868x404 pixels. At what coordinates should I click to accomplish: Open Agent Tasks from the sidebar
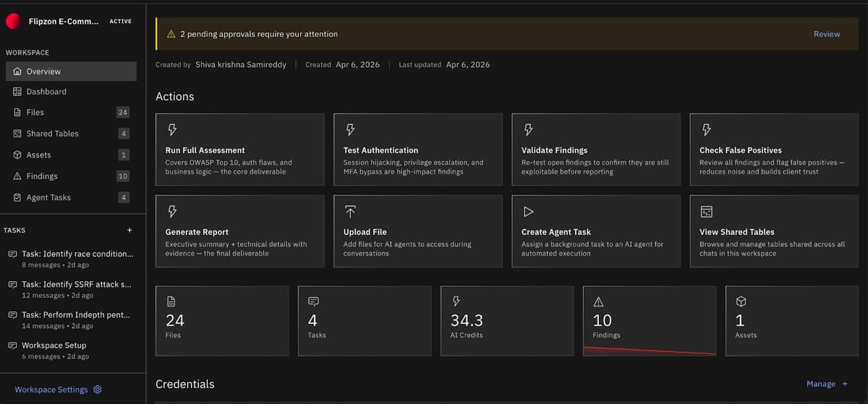(71, 197)
